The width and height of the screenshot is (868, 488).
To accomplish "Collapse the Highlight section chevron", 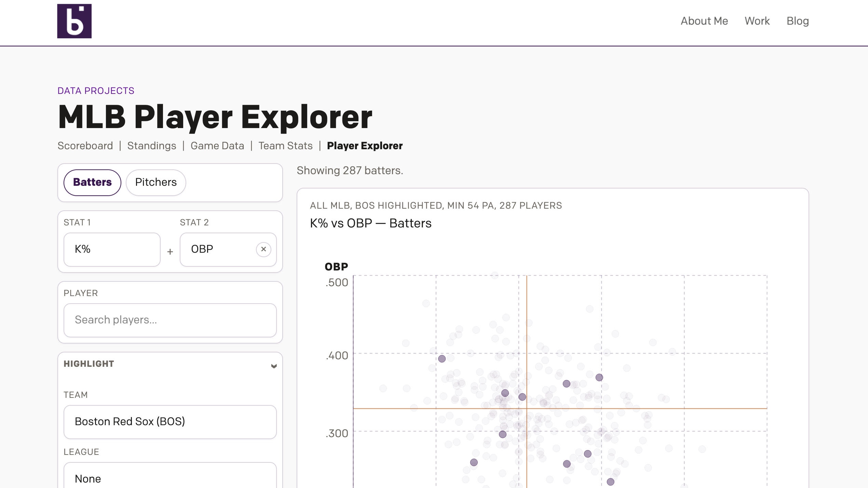I will (274, 366).
